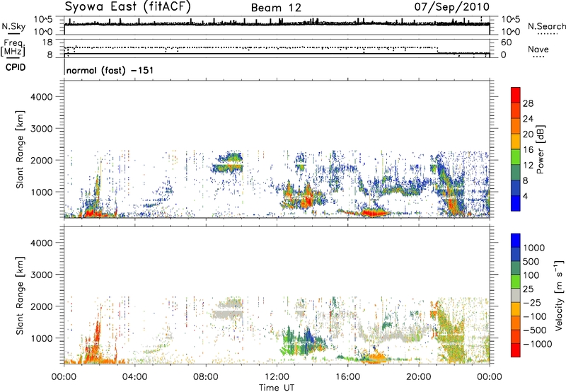566x392 pixels.
Task: Select the orange 20–24 dB Power colorbar segment
Action: pyautogui.click(x=516, y=126)
